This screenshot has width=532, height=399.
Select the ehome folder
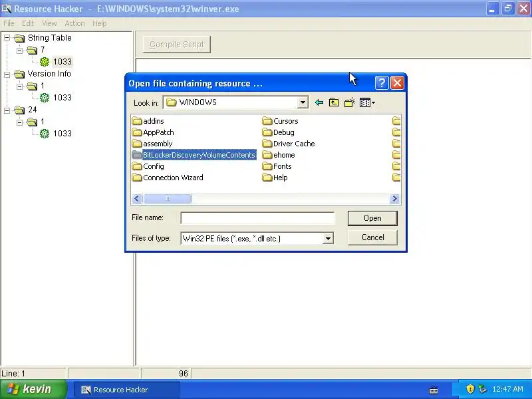point(279,155)
